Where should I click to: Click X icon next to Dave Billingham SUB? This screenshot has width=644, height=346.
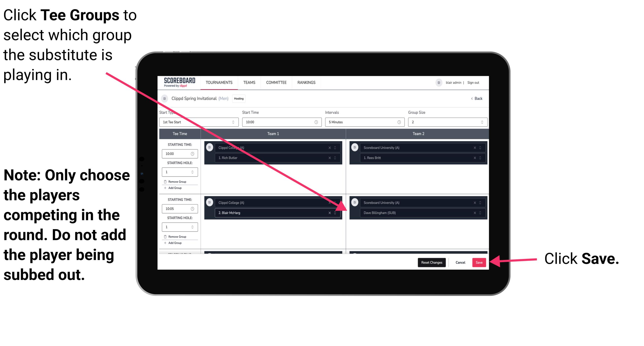point(475,213)
